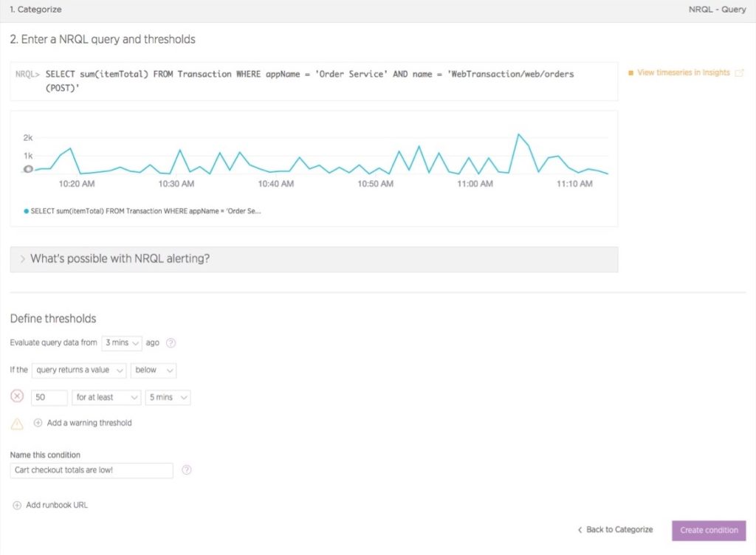This screenshot has width=756, height=555.
Task: Go to the 1. Categorize step header
Action: [35, 9]
